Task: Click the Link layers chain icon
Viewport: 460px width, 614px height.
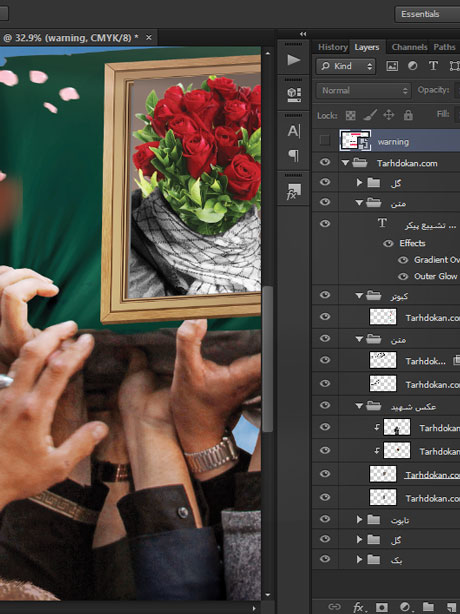Action: [x=334, y=607]
